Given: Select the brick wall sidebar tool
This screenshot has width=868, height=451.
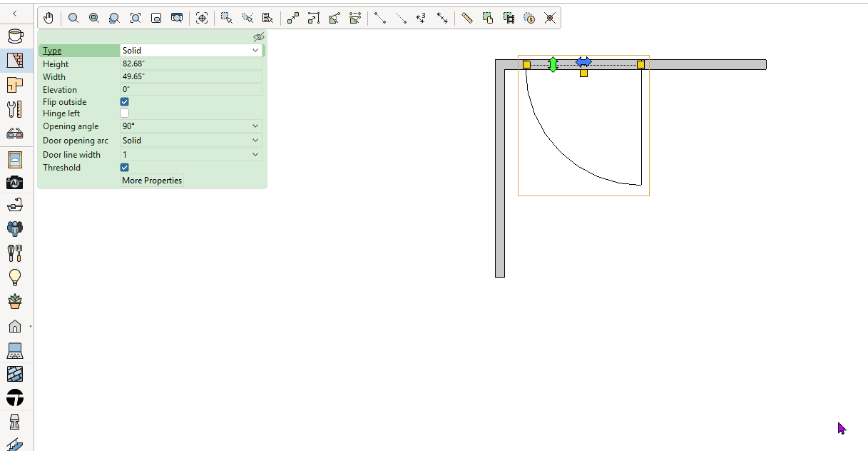Looking at the screenshot, I should coord(15,60).
